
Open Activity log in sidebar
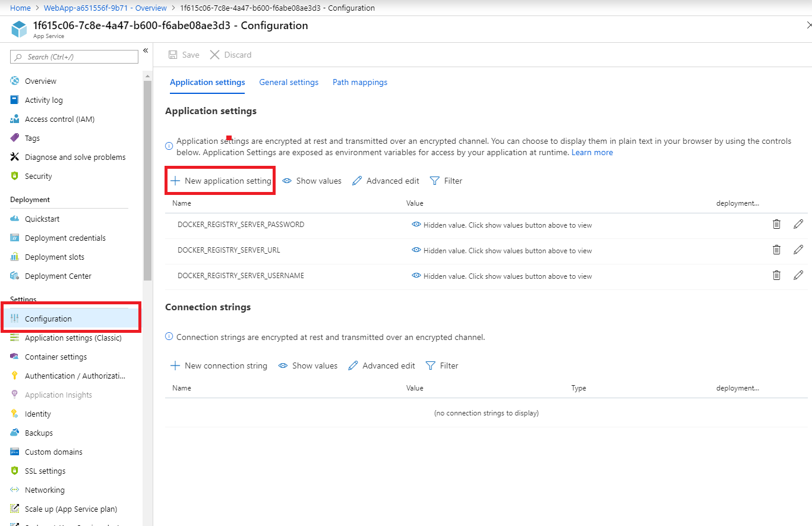click(43, 100)
